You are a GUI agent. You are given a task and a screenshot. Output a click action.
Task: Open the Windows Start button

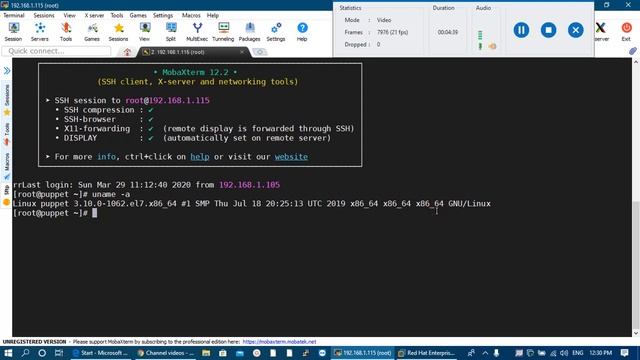(x=8, y=353)
